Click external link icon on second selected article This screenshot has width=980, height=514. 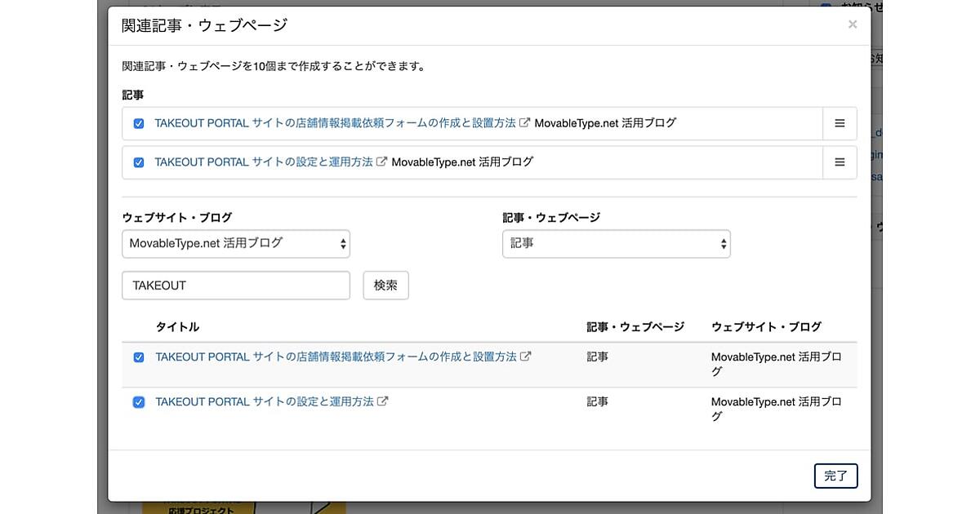pos(381,162)
